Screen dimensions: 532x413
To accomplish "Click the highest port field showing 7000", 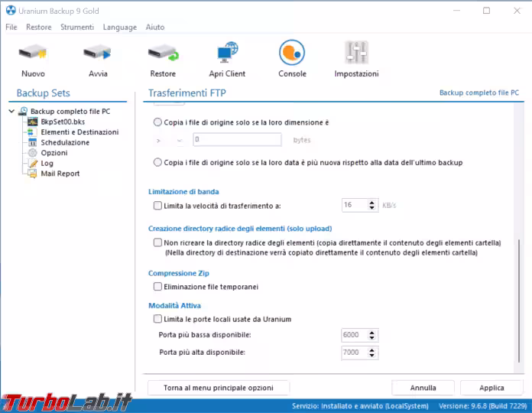I will pos(355,353).
